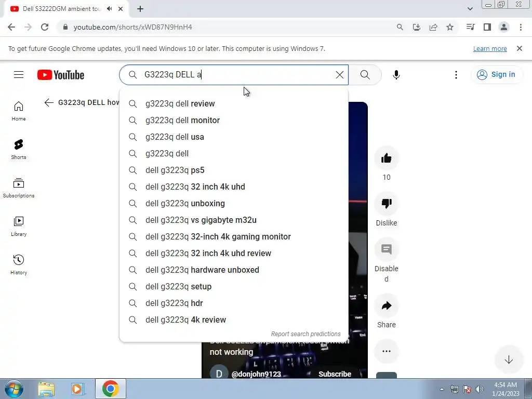Open Windows Media Player from taskbar
Screen dimensions: 532x399
pos(77,389)
